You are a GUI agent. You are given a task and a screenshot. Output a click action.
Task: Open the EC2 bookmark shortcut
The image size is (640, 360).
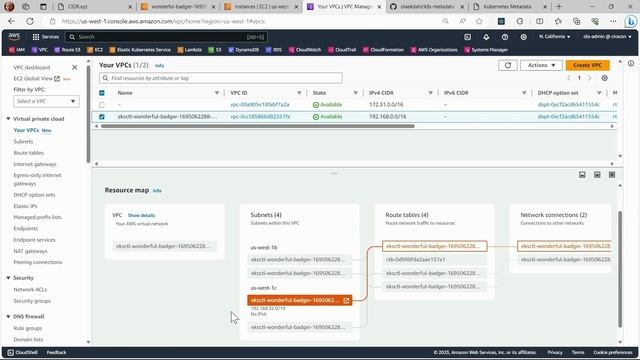coord(95,50)
